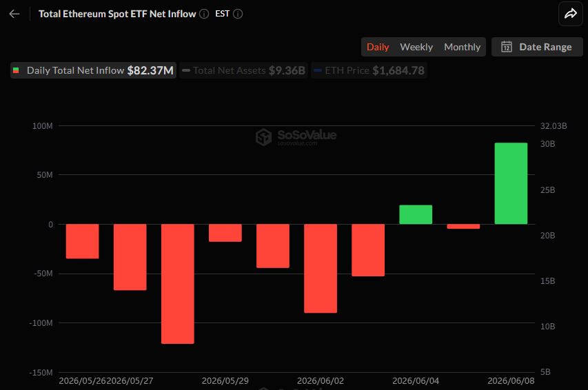Open the share arrow icon
The height and width of the screenshot is (390, 588).
(570, 14)
